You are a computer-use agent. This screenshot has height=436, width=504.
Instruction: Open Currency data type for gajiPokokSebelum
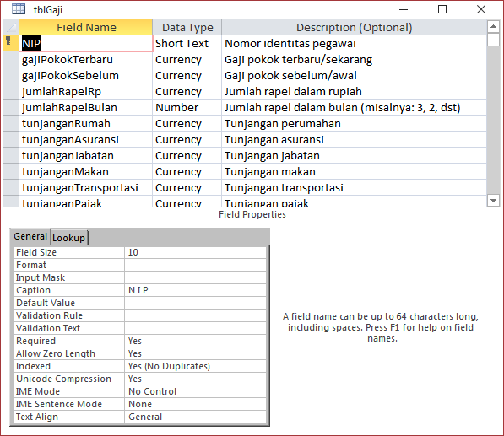point(187,75)
